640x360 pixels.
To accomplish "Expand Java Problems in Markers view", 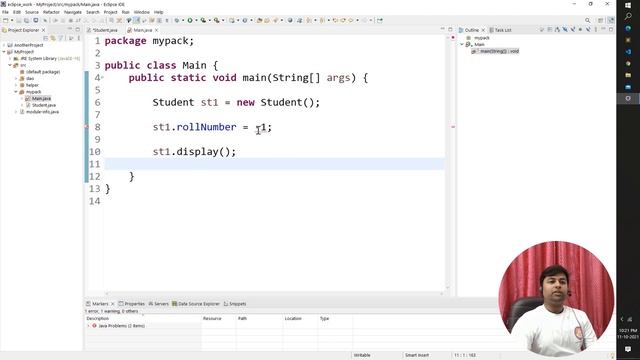I will pyautogui.click(x=89, y=326).
